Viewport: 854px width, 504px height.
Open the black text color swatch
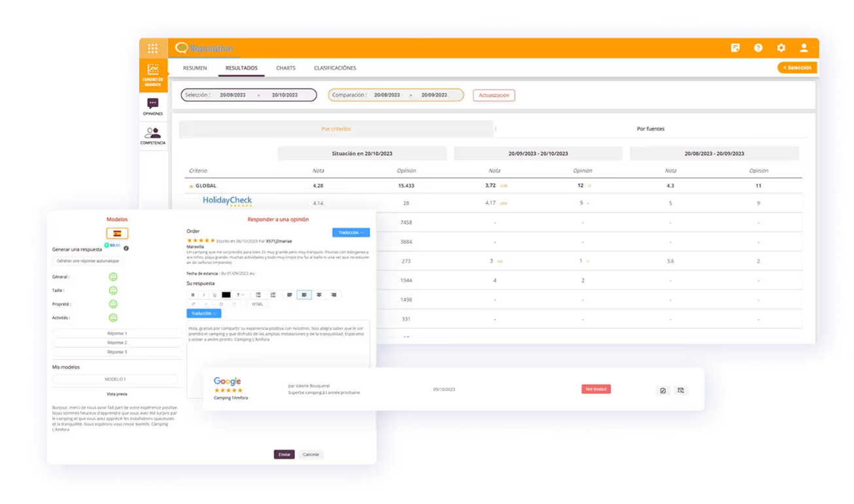[226, 295]
